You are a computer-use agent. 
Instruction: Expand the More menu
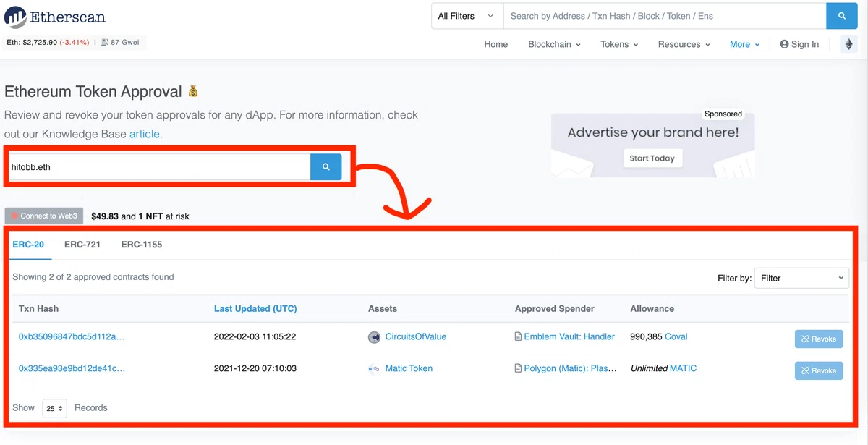(745, 44)
